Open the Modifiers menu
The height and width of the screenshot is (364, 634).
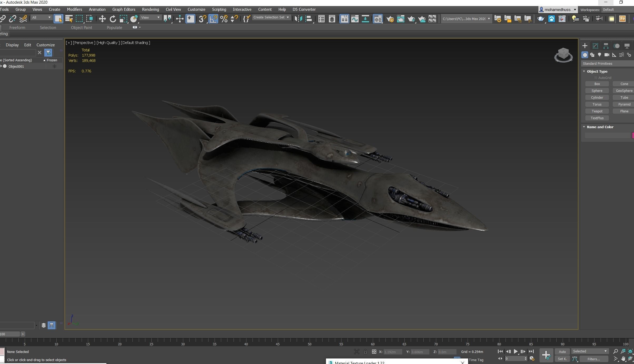[x=75, y=9]
